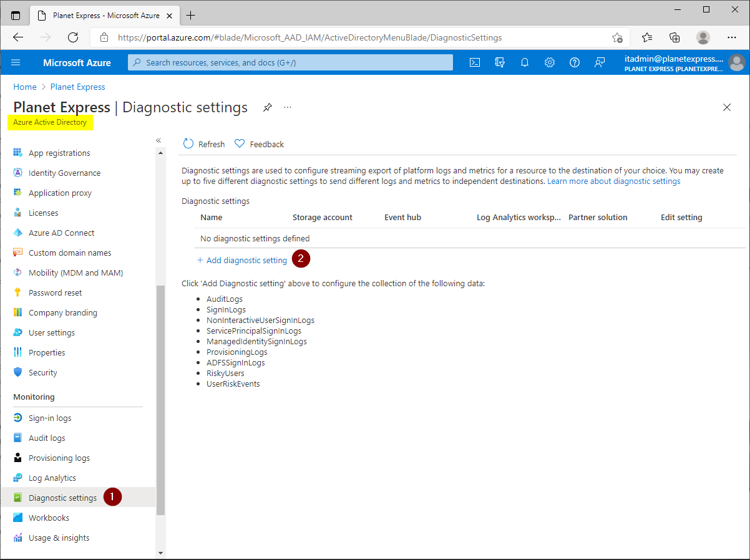This screenshot has height=560, width=750.
Task: Click the Refresh button
Action: [204, 144]
